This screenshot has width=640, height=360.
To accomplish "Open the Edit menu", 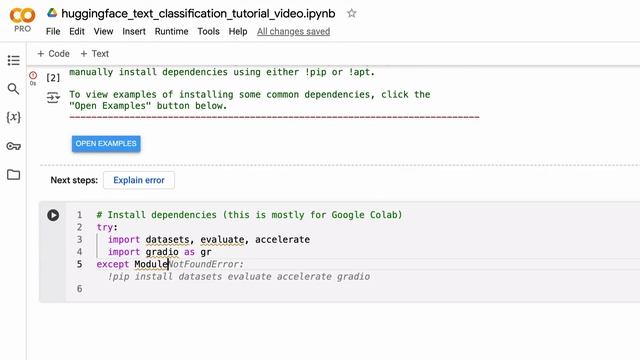I will pyautogui.click(x=77, y=31).
